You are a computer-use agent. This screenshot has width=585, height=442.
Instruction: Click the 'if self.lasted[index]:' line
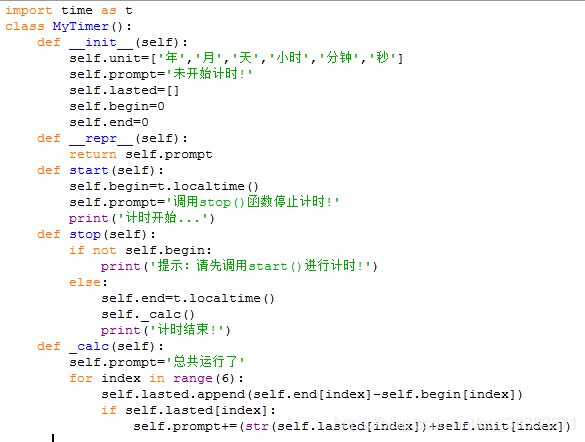[x=188, y=411]
